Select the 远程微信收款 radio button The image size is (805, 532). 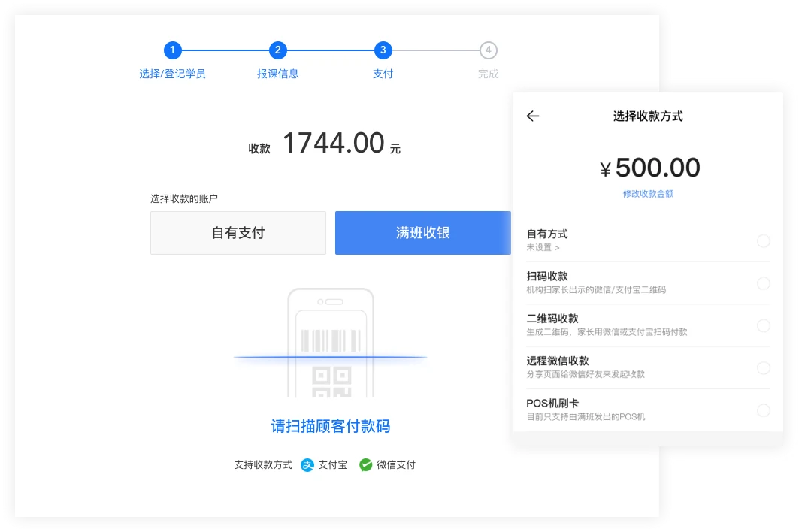tap(764, 368)
